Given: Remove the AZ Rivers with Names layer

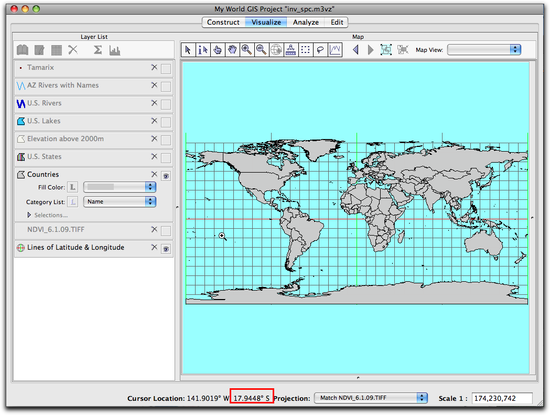Looking at the screenshot, I should click(x=154, y=85).
